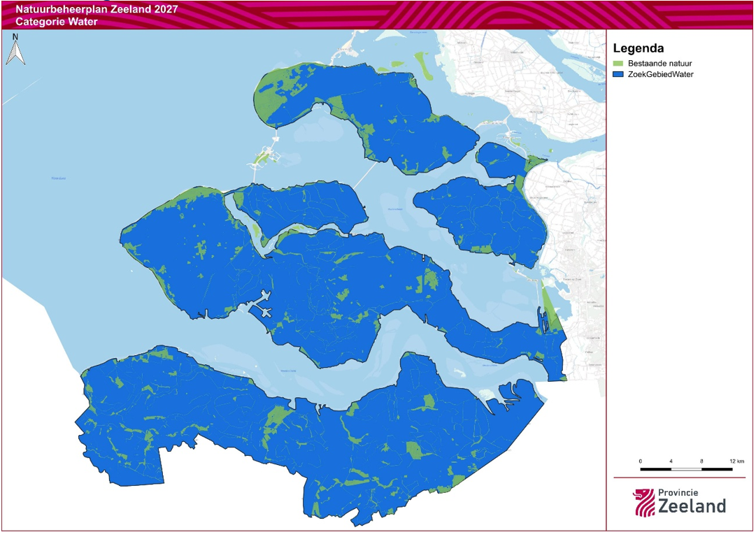Image resolution: width=756 pixels, height=537 pixels.
Task: Click the 4 mark on scale bar
Action: pyautogui.click(x=671, y=461)
